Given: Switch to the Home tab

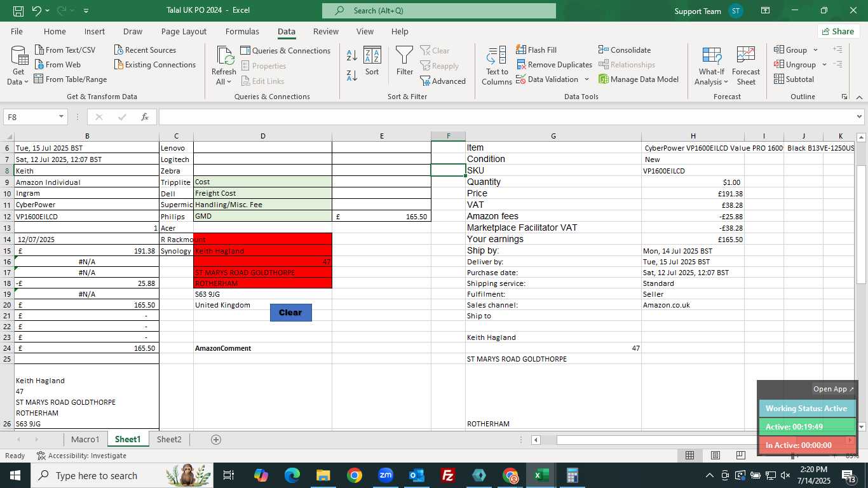Looking at the screenshot, I should point(55,31).
